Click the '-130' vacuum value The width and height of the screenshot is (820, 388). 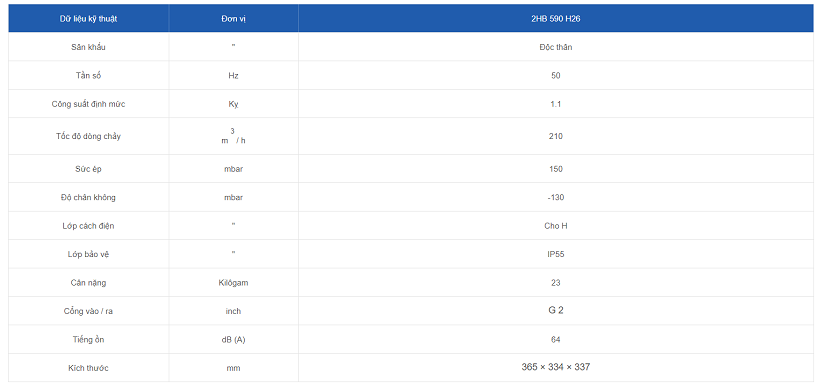pos(555,198)
